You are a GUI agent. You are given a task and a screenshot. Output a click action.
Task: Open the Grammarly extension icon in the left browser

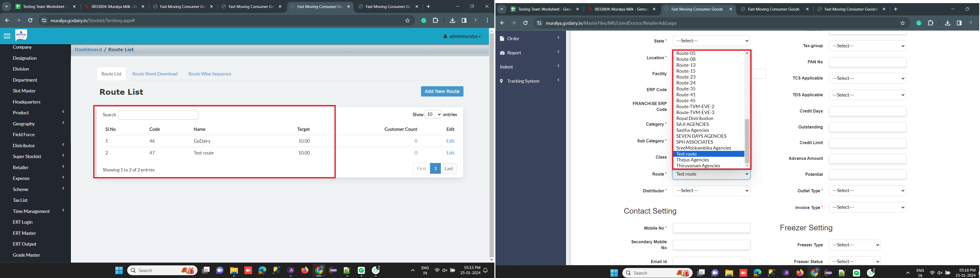[423, 21]
